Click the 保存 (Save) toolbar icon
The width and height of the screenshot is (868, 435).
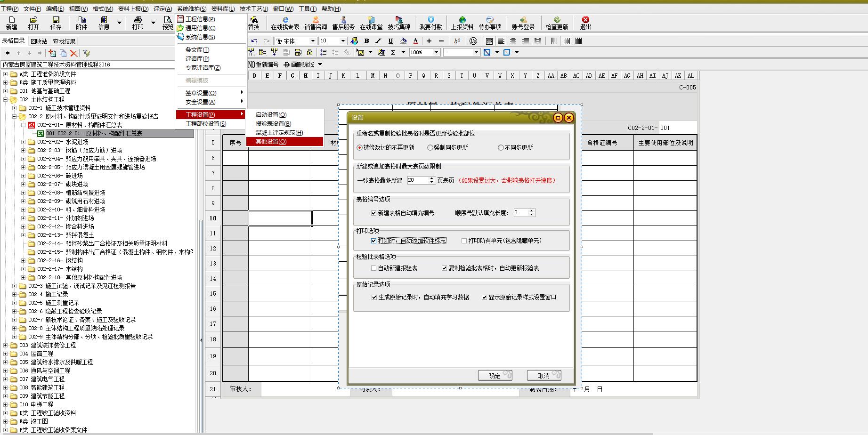(56, 23)
